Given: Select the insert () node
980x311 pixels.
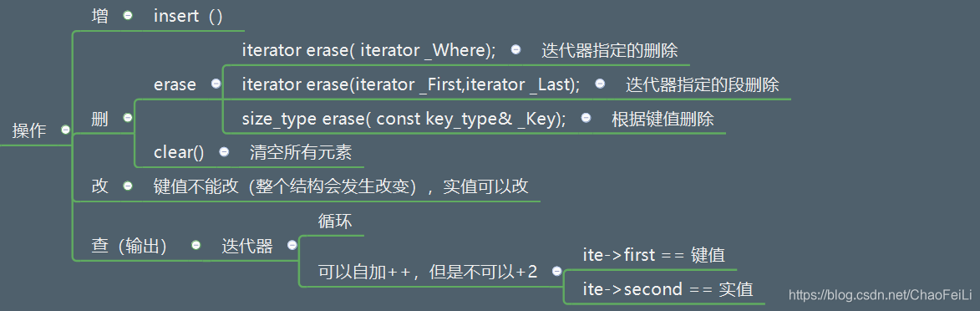Looking at the screenshot, I should click(188, 16).
